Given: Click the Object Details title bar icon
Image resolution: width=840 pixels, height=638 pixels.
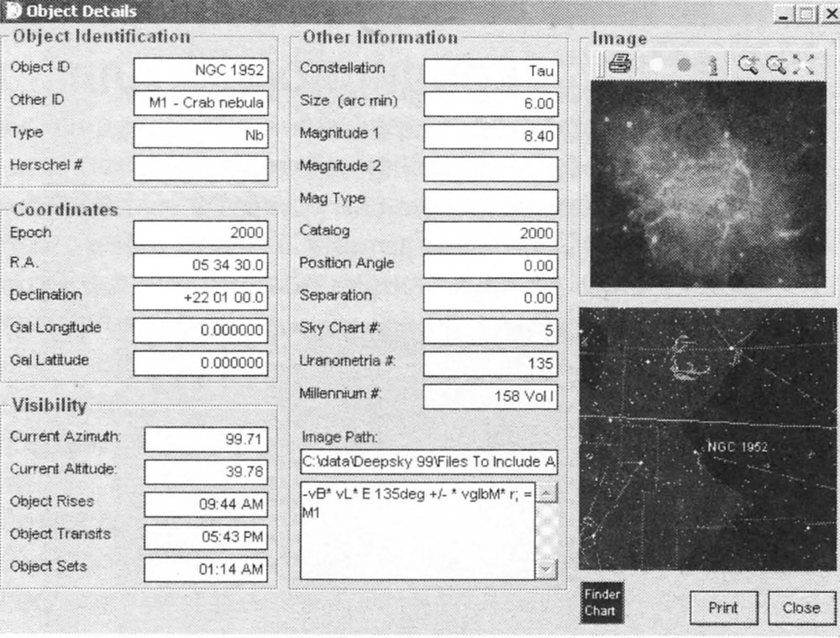Looking at the screenshot, I should [12, 11].
